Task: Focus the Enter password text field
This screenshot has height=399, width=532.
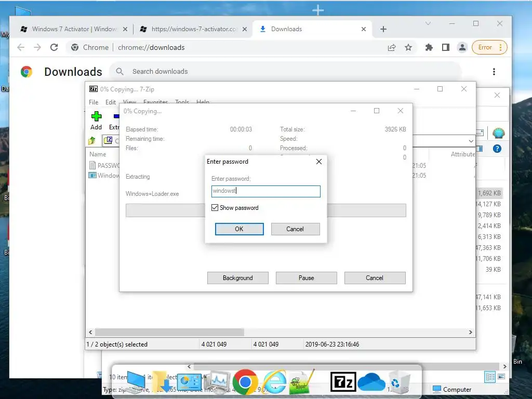Action: tap(265, 191)
